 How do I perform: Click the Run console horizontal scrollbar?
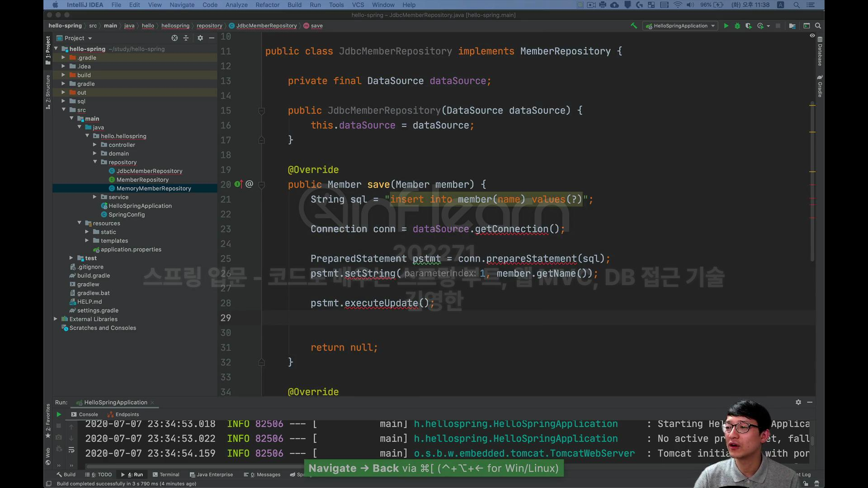pyautogui.click(x=194, y=467)
